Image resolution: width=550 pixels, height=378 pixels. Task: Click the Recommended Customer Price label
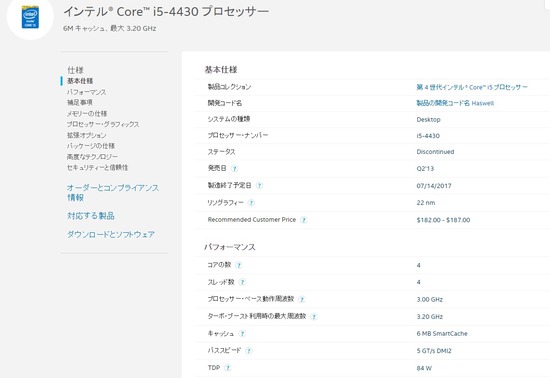[251, 220]
